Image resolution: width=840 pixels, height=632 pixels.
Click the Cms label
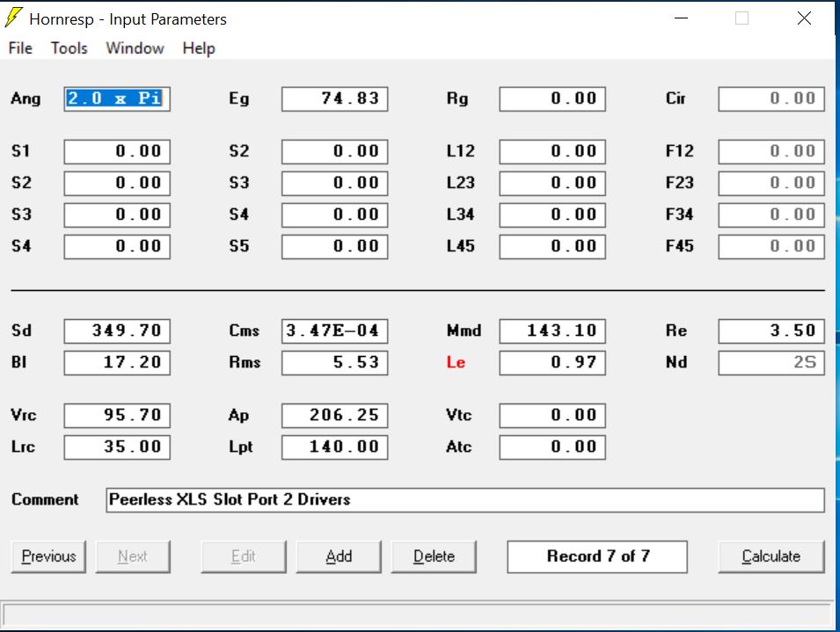pos(245,331)
